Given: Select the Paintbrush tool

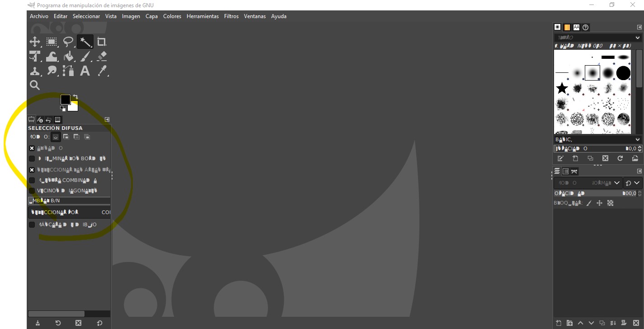Looking at the screenshot, I should (x=85, y=57).
